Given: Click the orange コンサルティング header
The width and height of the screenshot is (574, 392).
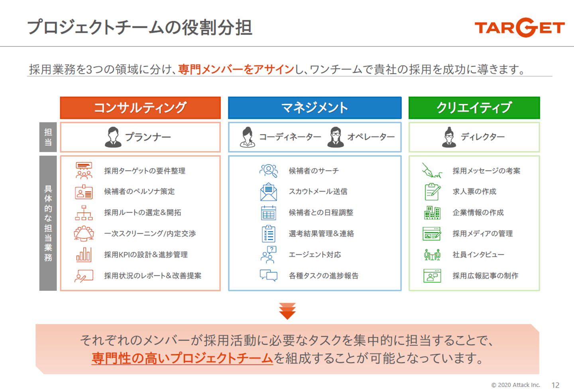Looking at the screenshot, I should click(140, 108).
